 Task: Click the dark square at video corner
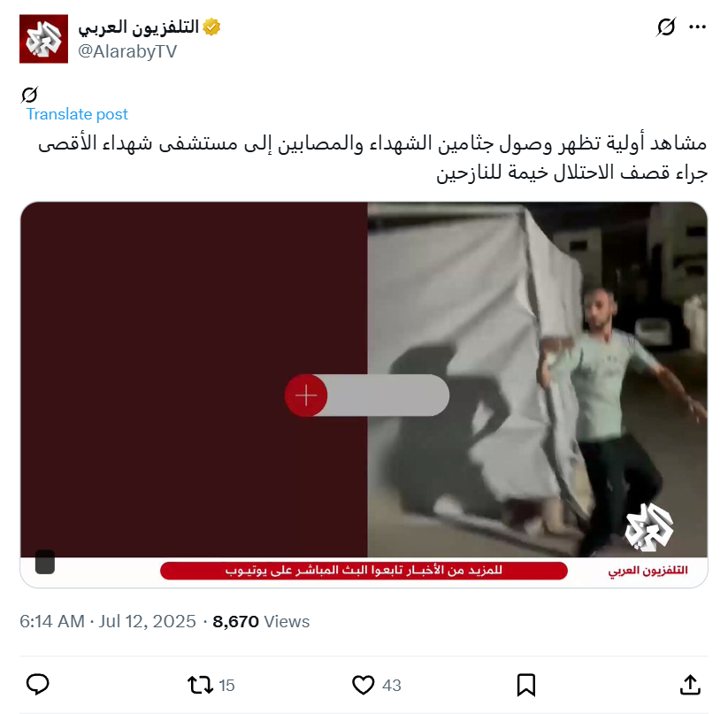coord(45,562)
